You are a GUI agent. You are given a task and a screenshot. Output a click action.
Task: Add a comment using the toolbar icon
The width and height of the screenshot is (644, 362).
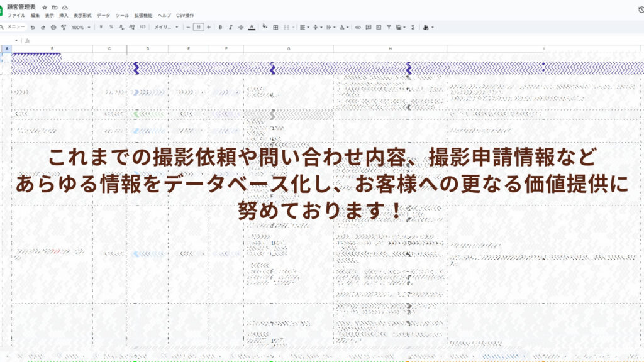coord(369,27)
